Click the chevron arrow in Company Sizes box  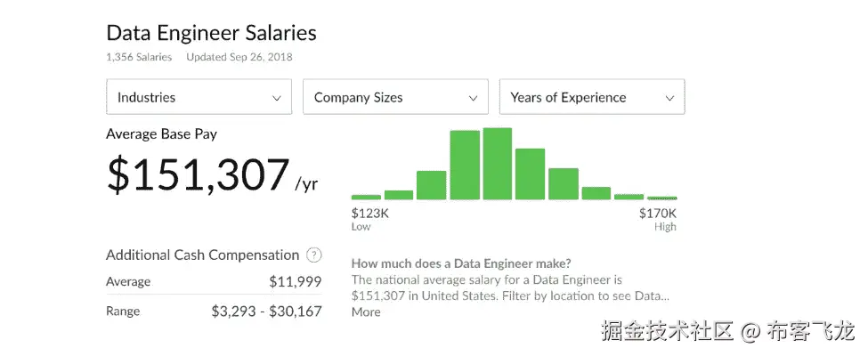[x=473, y=99]
